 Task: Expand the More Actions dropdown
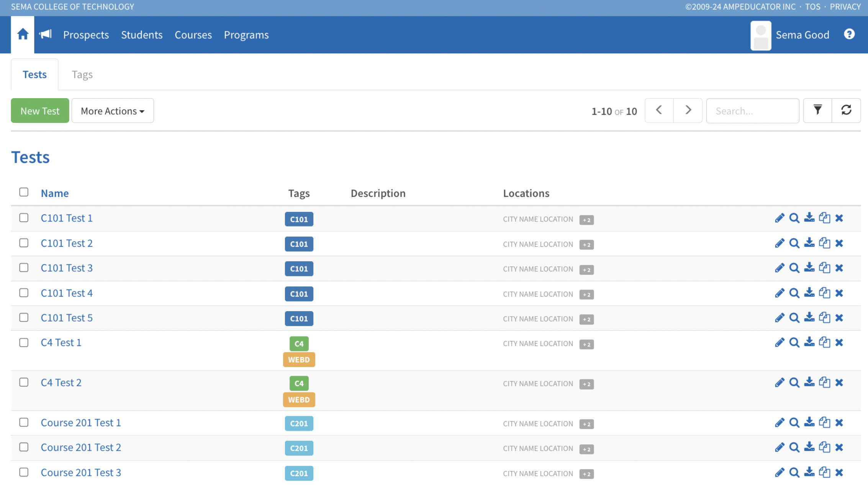[x=113, y=111]
